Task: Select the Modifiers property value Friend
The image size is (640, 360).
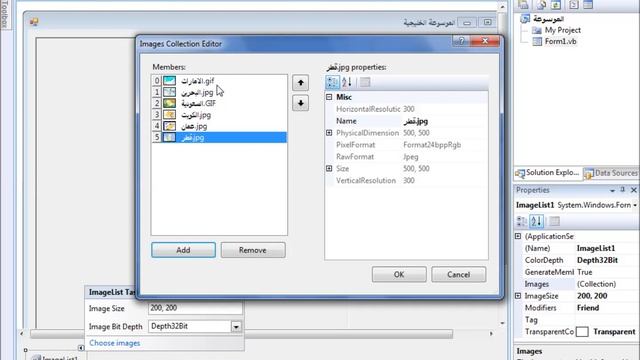Action: (607, 308)
